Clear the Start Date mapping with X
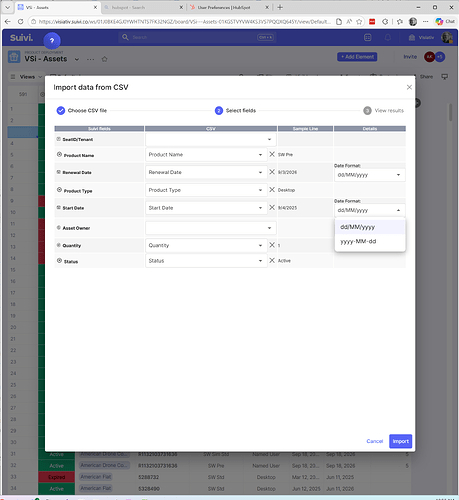Image resolution: width=459 pixels, height=500 pixels. [x=272, y=207]
